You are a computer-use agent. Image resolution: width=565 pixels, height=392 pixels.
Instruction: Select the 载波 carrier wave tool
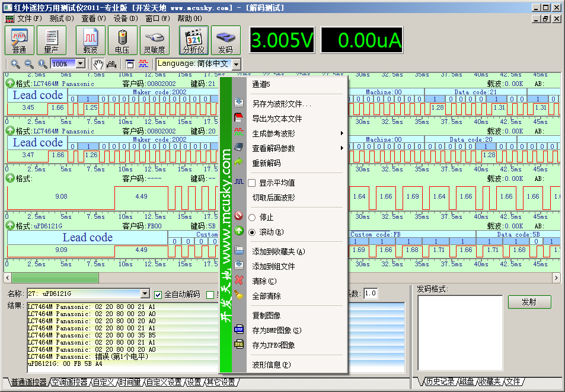[x=90, y=40]
